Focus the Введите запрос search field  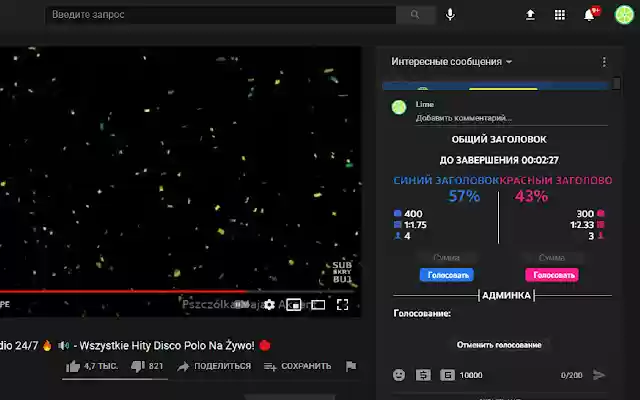(220, 15)
